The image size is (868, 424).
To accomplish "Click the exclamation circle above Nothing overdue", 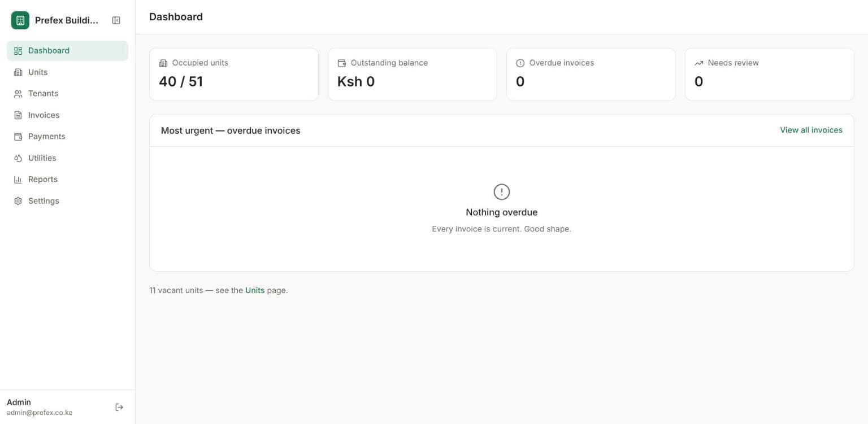I will (x=502, y=192).
